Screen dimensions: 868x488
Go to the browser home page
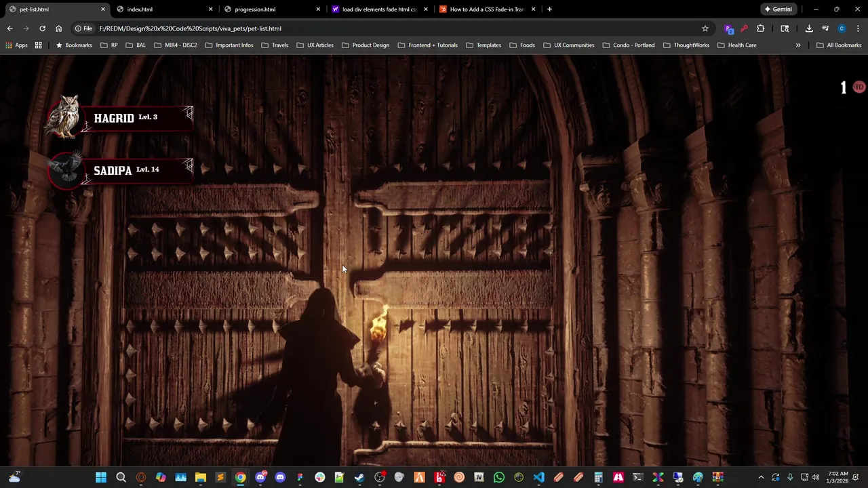(x=58, y=28)
